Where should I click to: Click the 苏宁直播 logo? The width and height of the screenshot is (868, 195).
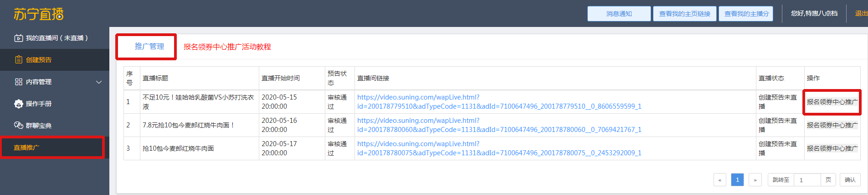pyautogui.click(x=39, y=14)
